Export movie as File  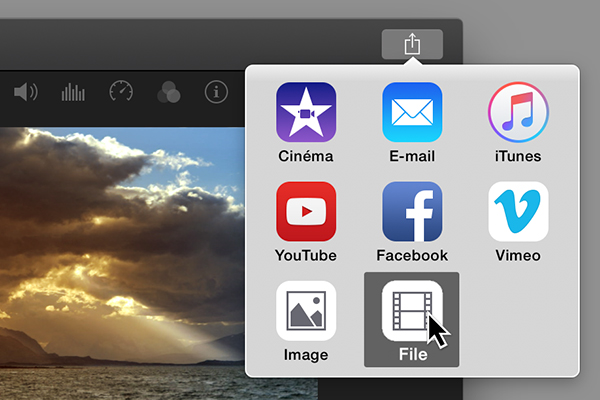coord(412,320)
